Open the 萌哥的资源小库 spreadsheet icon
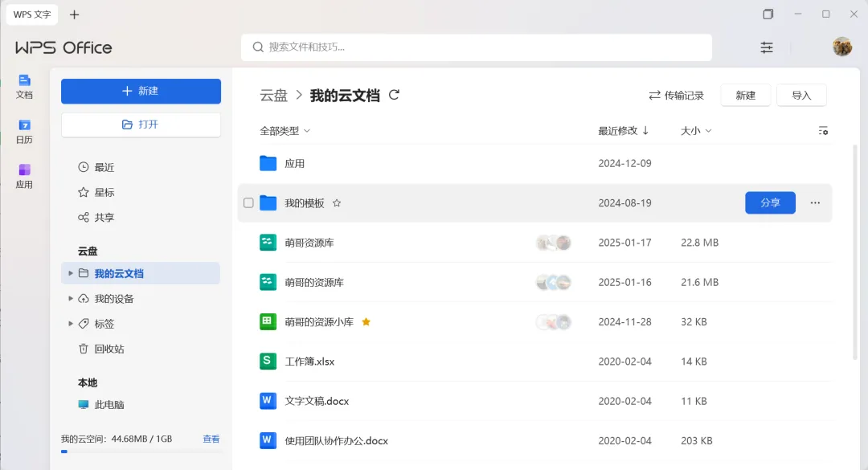Screen dimensions: 868x470 pyautogui.click(x=268, y=321)
